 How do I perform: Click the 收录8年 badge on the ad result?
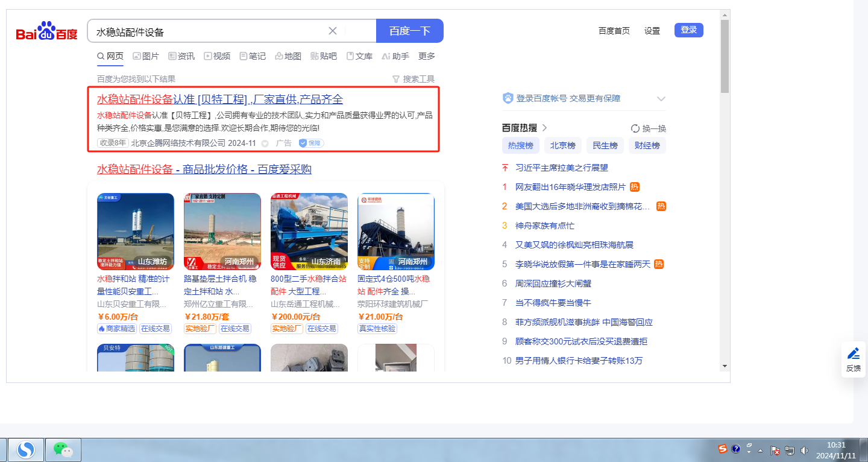coord(113,143)
